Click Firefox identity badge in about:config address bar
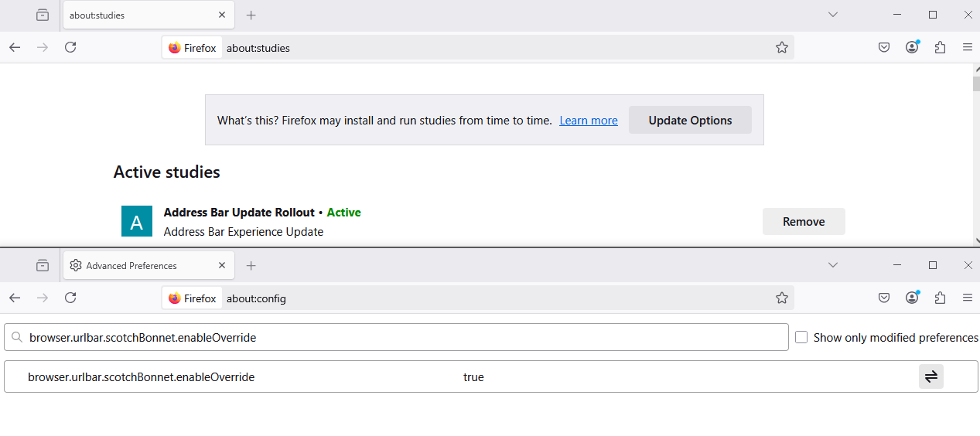The image size is (980, 436). 193,298
